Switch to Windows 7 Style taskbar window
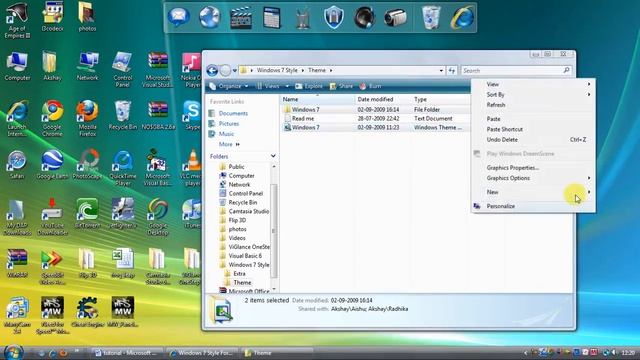This screenshot has height=360, width=640. coord(202,353)
